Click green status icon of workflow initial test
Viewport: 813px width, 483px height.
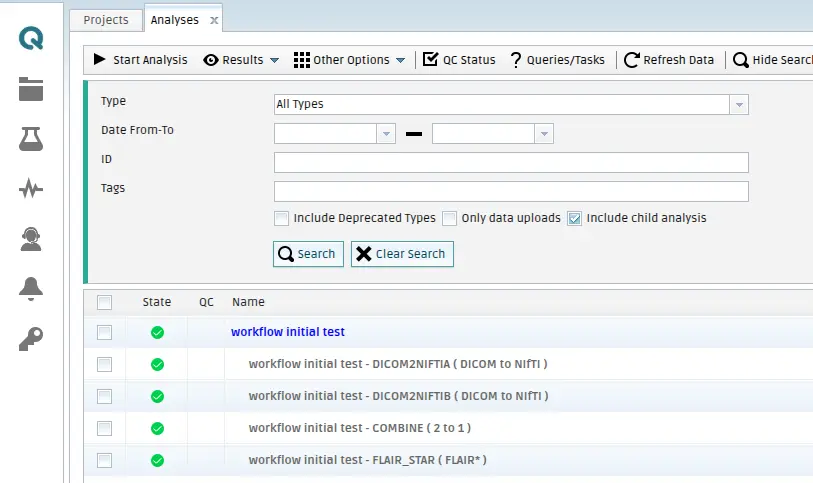(x=158, y=332)
